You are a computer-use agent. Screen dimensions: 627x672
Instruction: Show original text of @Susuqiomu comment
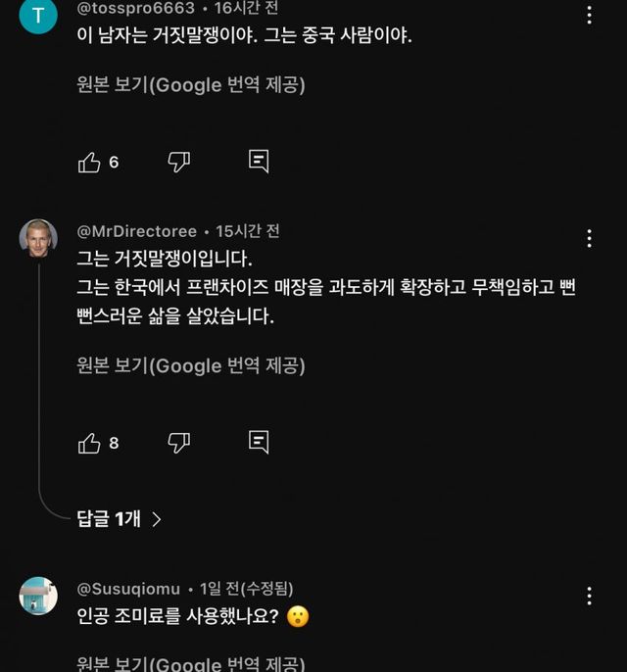[191, 663]
